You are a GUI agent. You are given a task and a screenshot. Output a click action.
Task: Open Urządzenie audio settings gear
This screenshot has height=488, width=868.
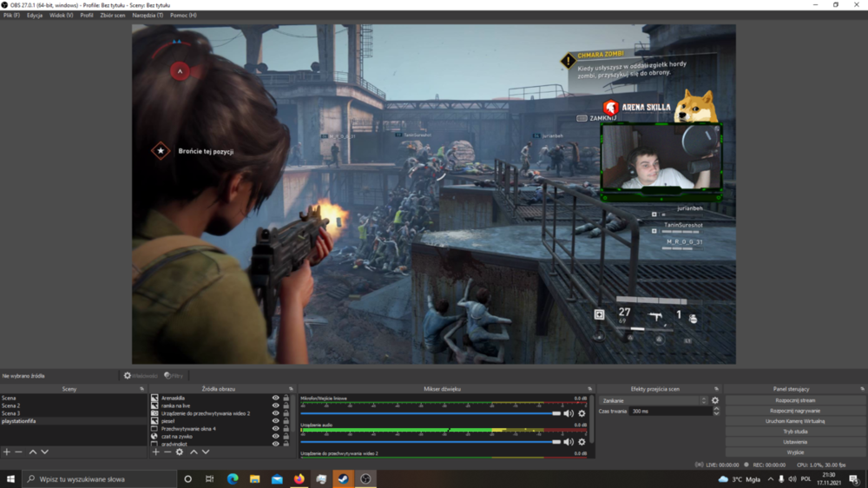(582, 441)
